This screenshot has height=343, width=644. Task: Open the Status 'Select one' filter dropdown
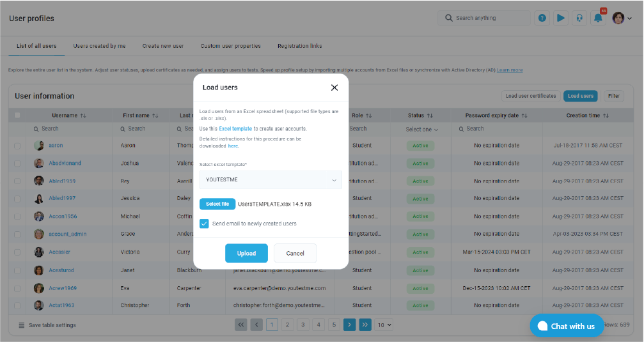click(x=422, y=129)
